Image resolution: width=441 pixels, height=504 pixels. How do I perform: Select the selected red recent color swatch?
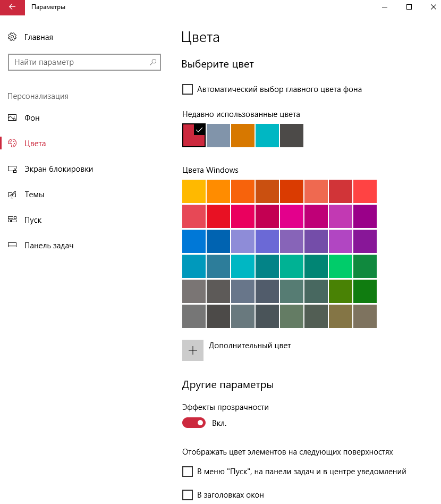[193, 136]
